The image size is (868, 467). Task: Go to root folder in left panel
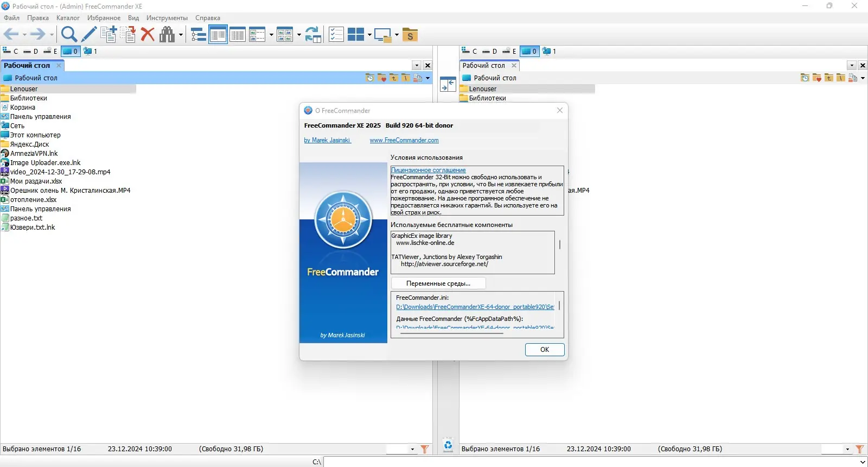coord(406,78)
